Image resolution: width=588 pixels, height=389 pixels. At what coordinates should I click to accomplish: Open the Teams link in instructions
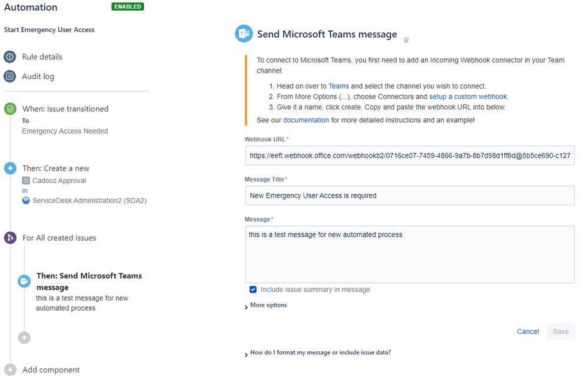338,86
